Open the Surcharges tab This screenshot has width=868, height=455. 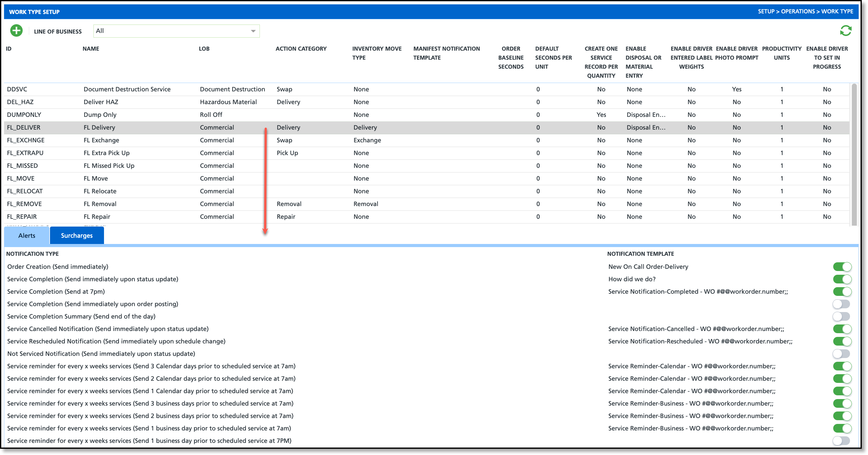point(76,236)
